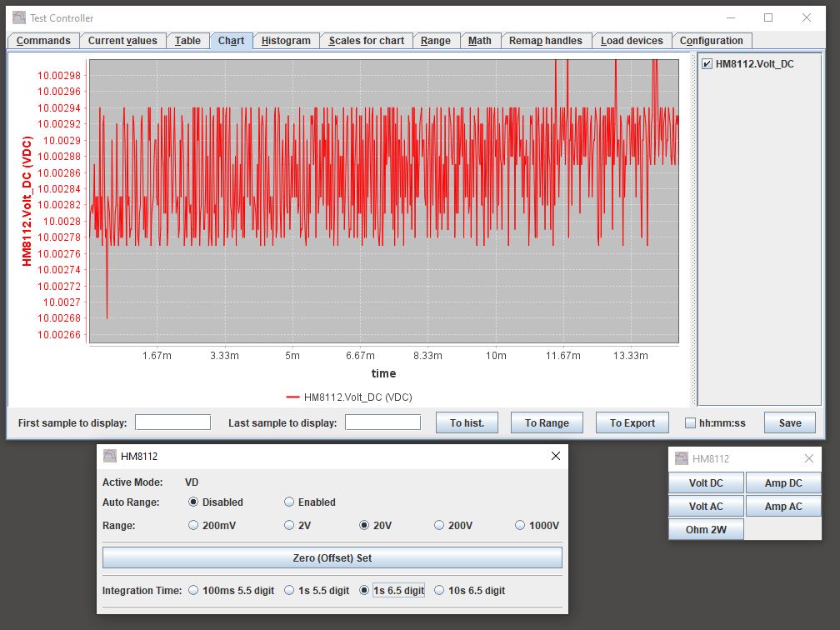Switch meter to Amp AC mode
Image resolution: width=840 pixels, height=630 pixels.
[783, 507]
